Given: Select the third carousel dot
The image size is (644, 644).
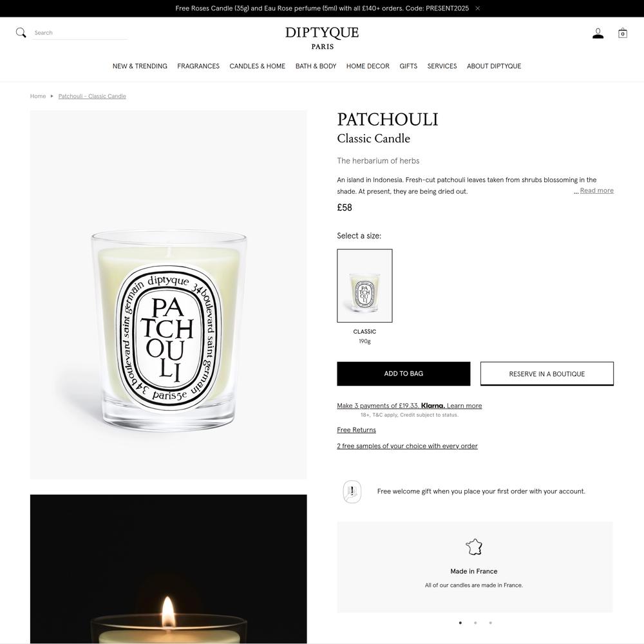Looking at the screenshot, I should point(490,623).
